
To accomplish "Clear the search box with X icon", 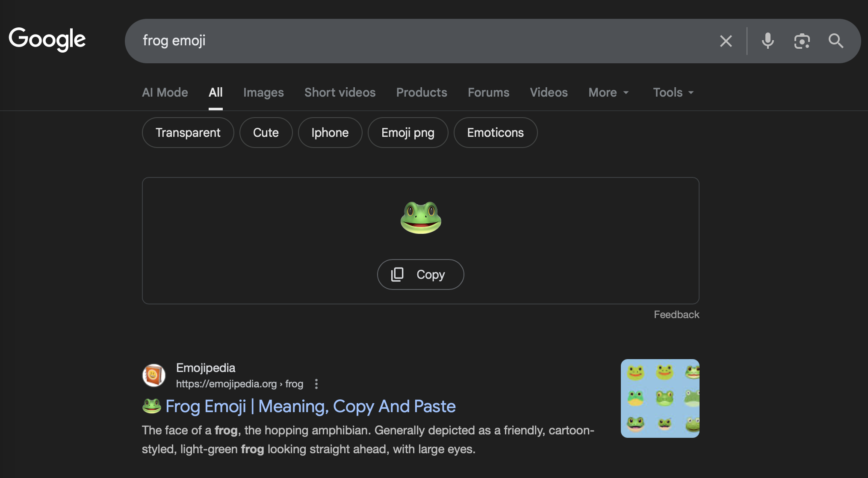I will click(x=726, y=41).
